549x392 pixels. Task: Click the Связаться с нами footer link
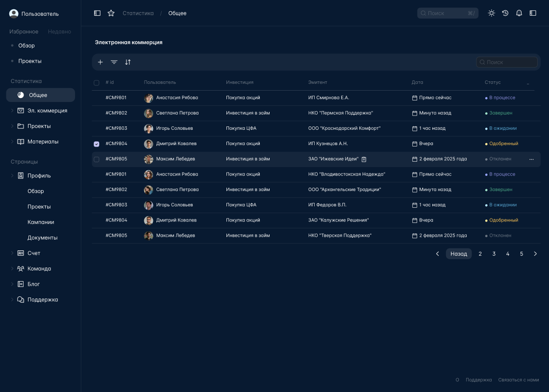[519, 380]
